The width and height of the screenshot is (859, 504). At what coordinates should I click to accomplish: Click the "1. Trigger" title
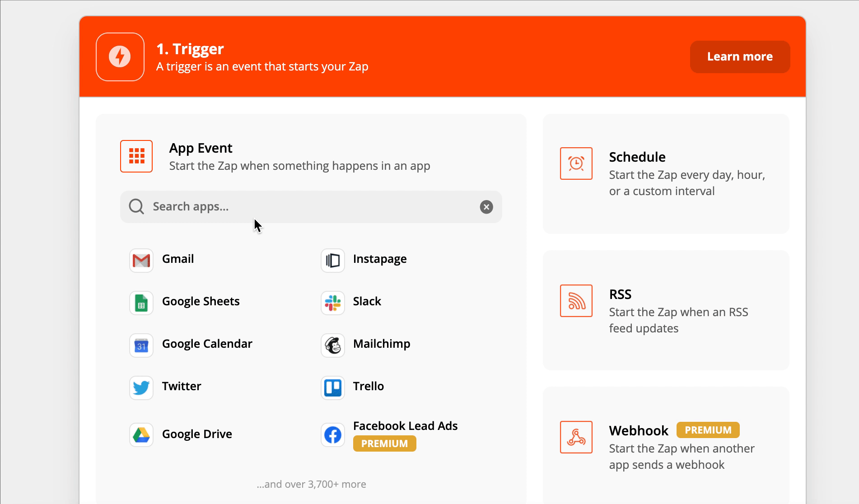coord(190,49)
